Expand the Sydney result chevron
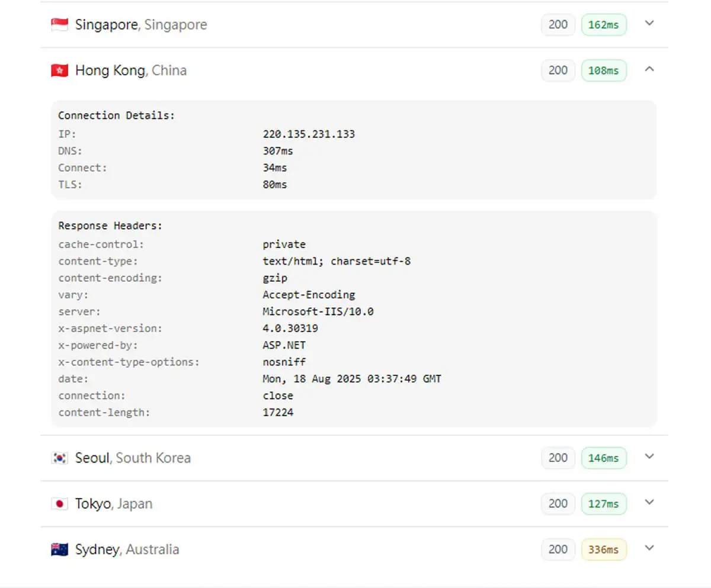Screen dimensions: 711x588 coord(649,548)
